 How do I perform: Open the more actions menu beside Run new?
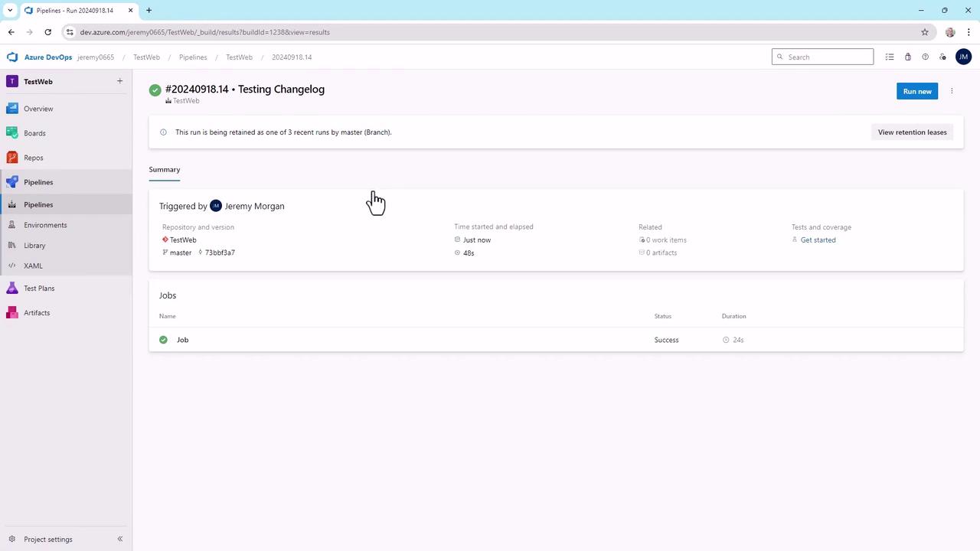click(952, 91)
